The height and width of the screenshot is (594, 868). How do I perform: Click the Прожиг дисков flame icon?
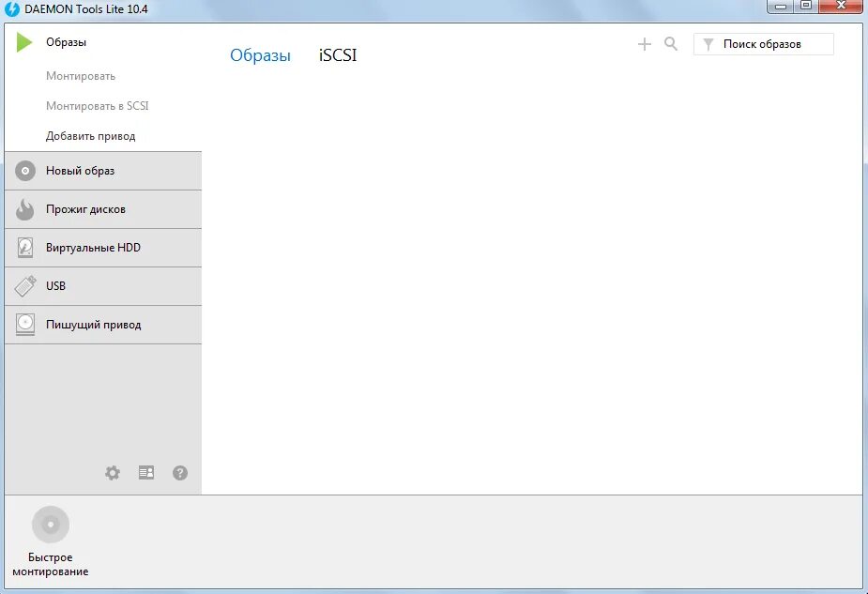tap(25, 209)
